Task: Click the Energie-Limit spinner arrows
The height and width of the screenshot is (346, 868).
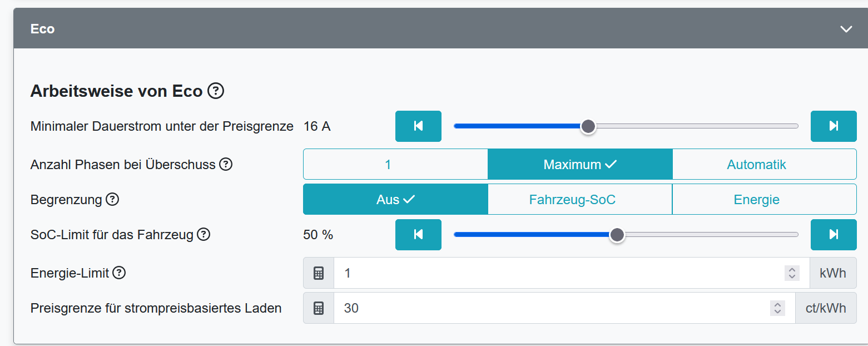Action: [x=792, y=273]
